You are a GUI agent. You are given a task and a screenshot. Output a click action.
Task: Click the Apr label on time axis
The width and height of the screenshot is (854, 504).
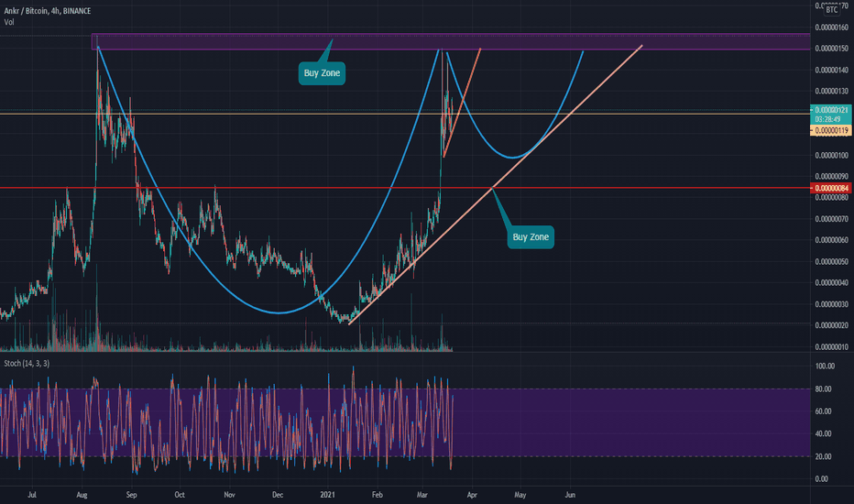472,495
